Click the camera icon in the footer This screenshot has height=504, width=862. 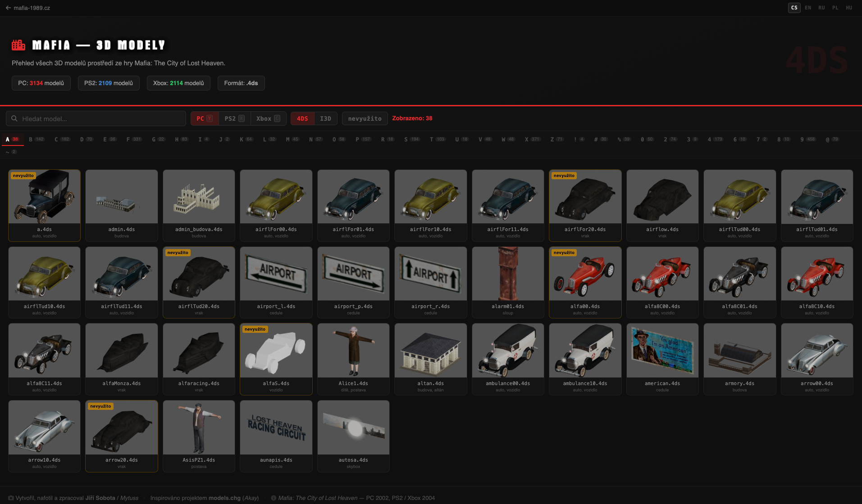coord(11,498)
